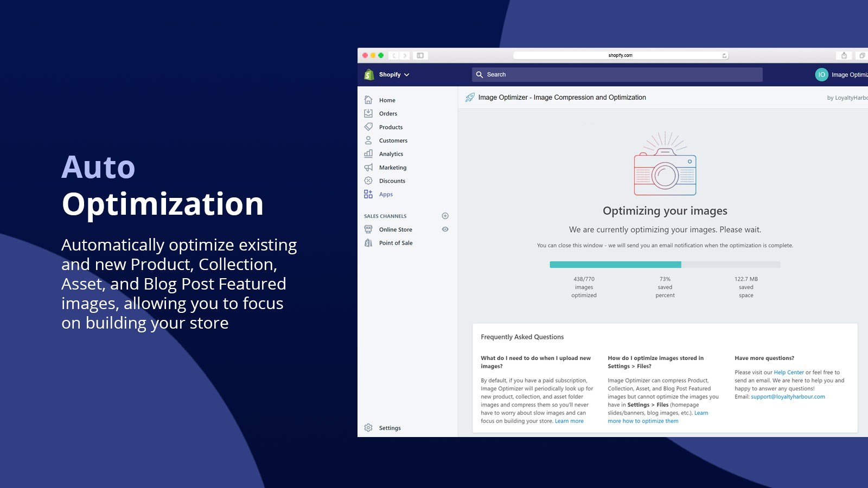Open Products menu item
This screenshot has height=488, width=868.
point(391,127)
